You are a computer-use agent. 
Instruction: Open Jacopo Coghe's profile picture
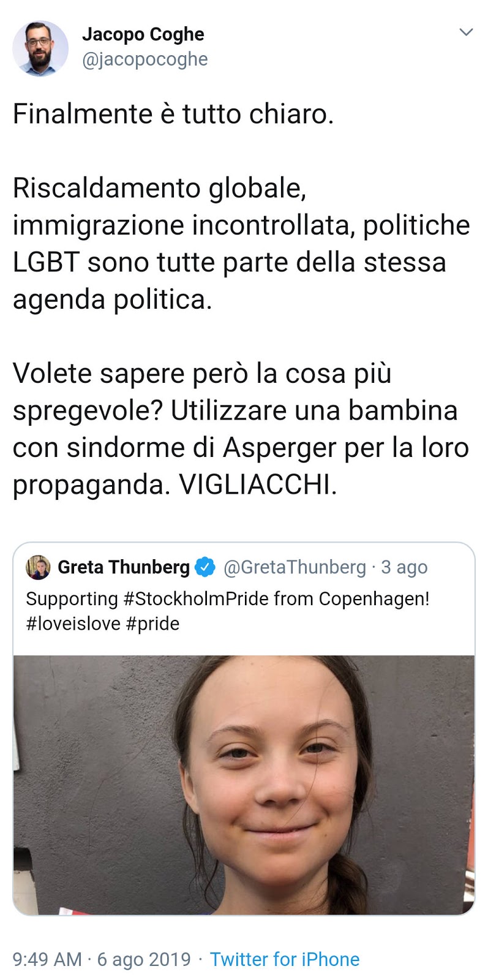coord(40,48)
